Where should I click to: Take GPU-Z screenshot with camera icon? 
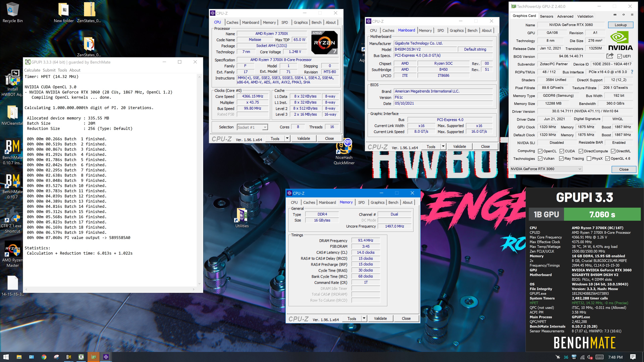pyautogui.click(x=615, y=15)
